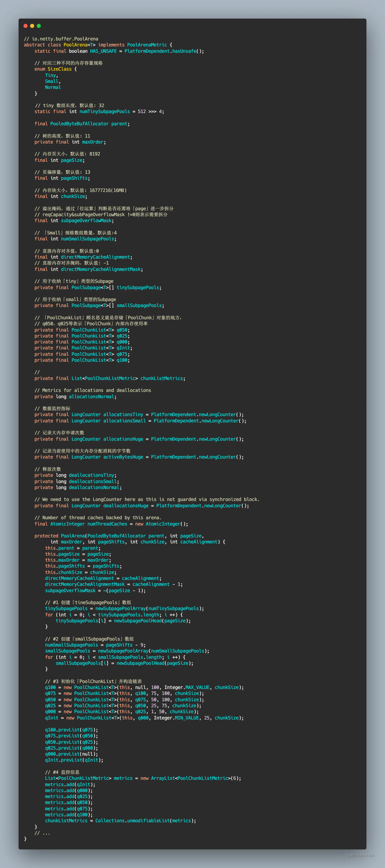Image resolution: width=385 pixels, height=868 pixels.
Task: Select the 'enum SizeClass {' line
Action: tap(55, 69)
